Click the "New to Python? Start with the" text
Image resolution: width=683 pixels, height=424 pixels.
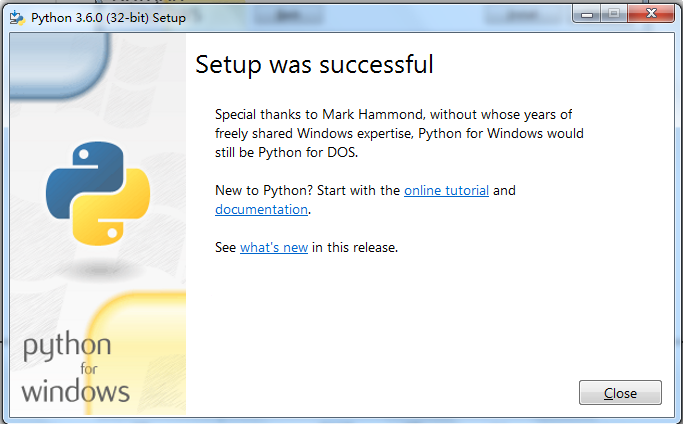tap(307, 190)
